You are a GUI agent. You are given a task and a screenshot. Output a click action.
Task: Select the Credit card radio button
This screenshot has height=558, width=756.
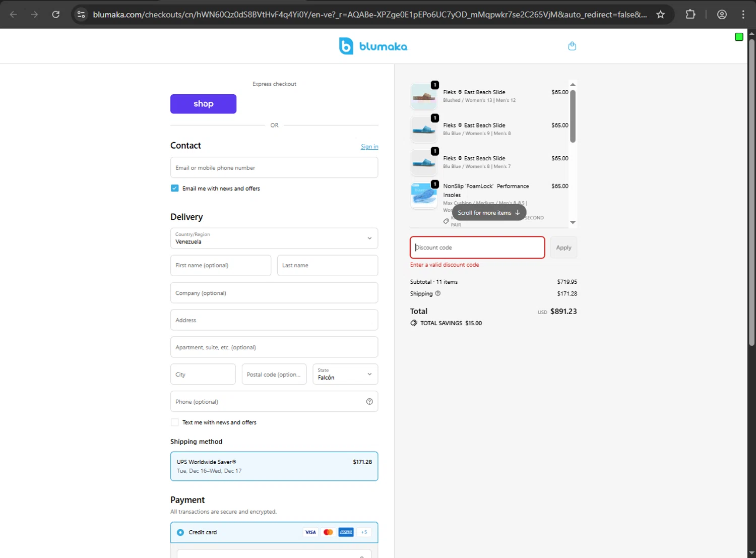click(x=180, y=532)
